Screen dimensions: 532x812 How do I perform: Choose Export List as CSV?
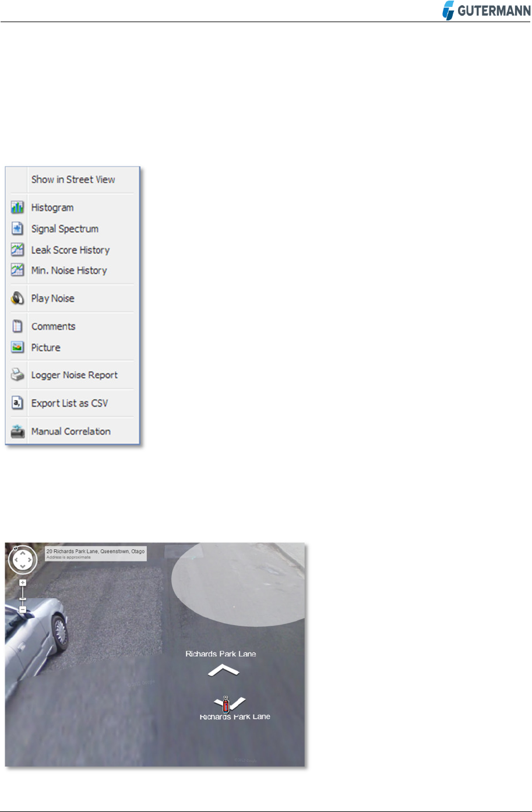pos(70,403)
